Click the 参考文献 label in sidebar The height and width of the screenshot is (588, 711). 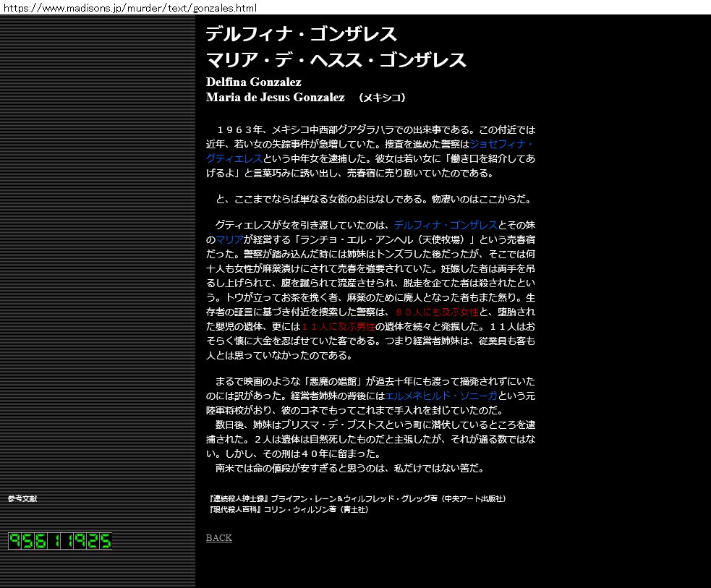pos(22,499)
